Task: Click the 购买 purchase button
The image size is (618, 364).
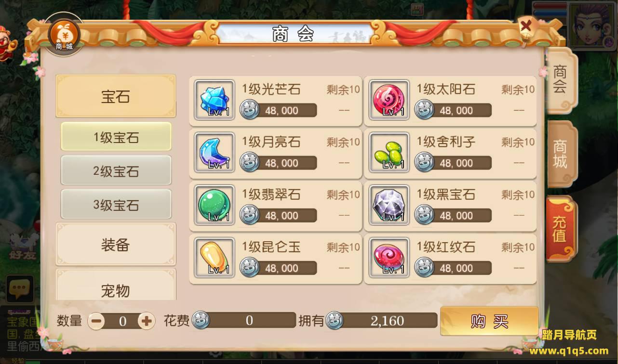Action: pos(489,321)
